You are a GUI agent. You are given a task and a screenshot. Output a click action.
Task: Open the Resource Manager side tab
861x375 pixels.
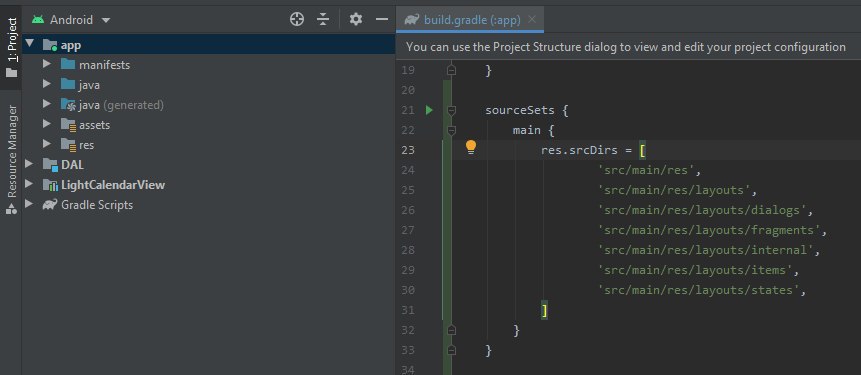coord(12,159)
